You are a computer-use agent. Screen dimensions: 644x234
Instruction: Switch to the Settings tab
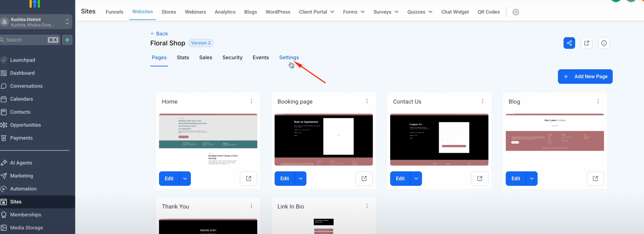[x=289, y=57]
